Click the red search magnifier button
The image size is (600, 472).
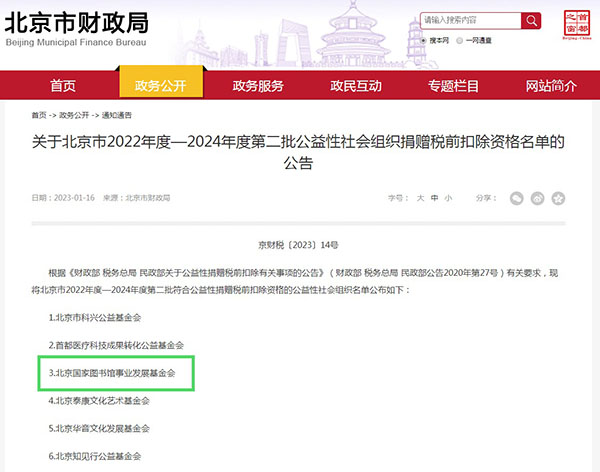[x=531, y=21]
